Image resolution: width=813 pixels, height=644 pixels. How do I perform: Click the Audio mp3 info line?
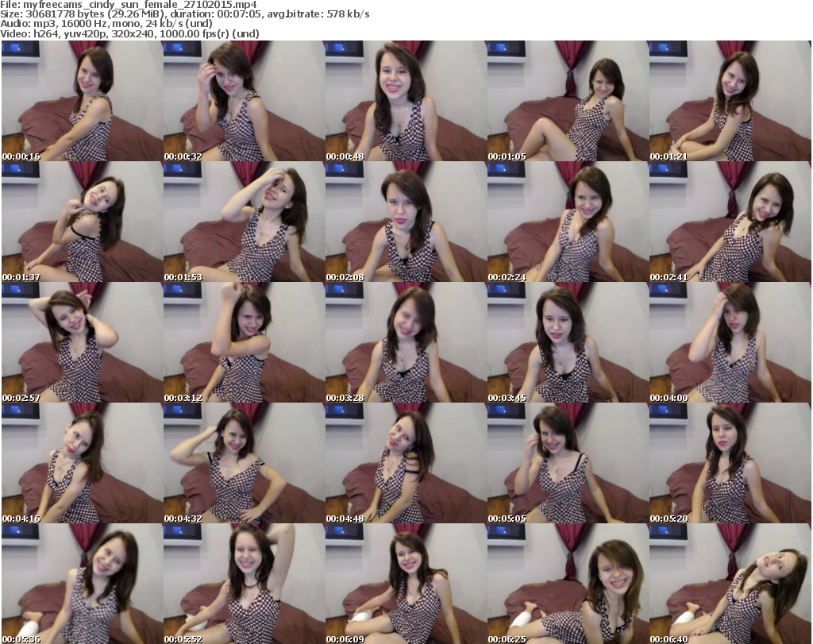click(106, 24)
